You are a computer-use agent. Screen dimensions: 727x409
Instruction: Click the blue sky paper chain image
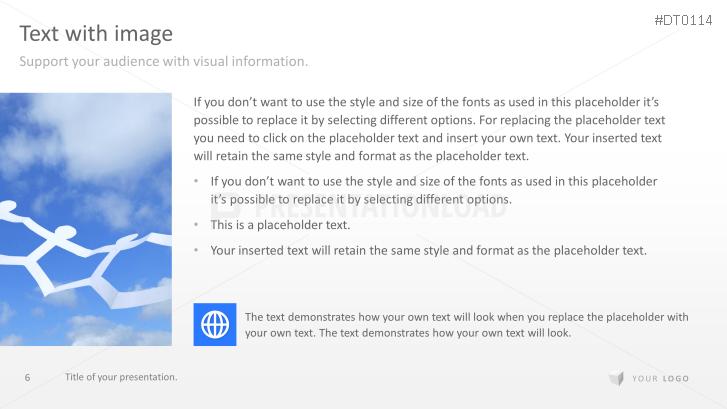coord(86,150)
